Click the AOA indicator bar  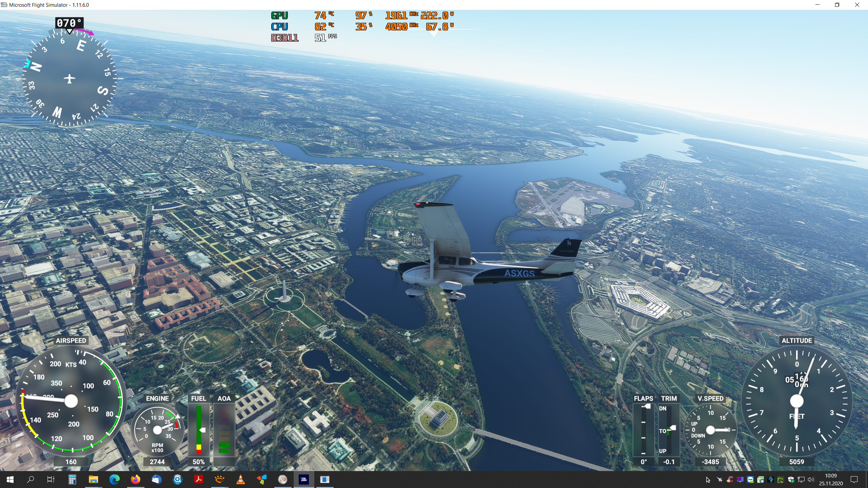pos(224,430)
